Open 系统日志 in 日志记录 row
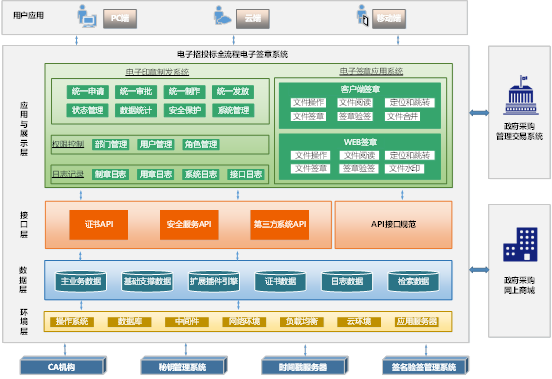This screenshot has width=552, height=379. (x=201, y=174)
